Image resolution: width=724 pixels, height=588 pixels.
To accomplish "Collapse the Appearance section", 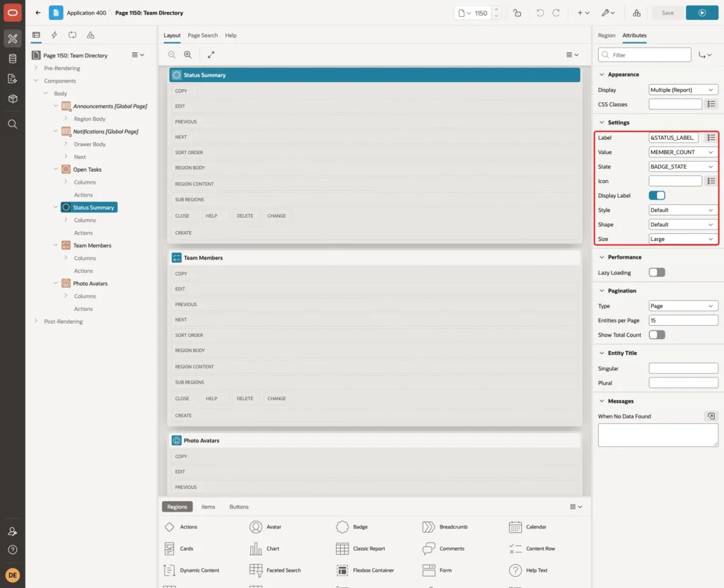I will pos(602,74).
